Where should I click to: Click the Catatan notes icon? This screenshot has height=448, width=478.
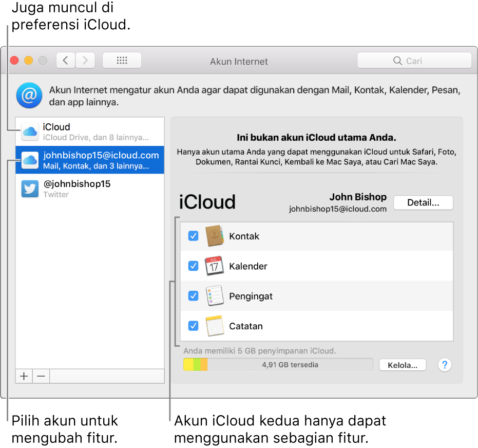(215, 326)
